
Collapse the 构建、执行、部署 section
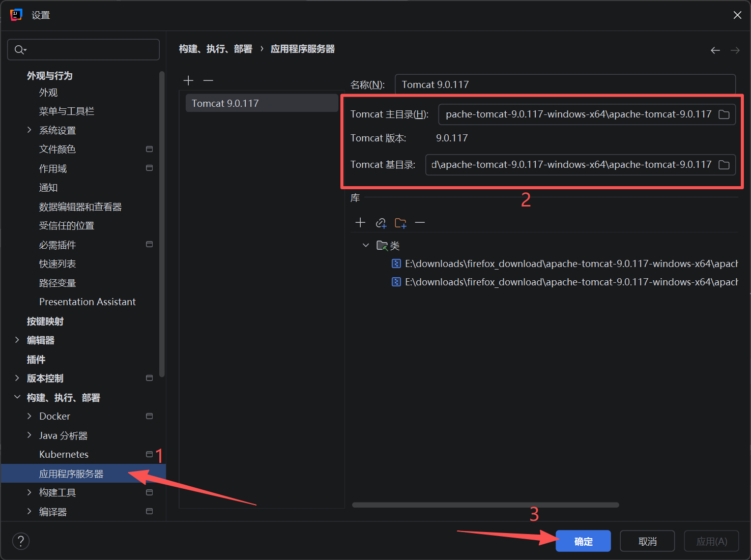pos(17,397)
